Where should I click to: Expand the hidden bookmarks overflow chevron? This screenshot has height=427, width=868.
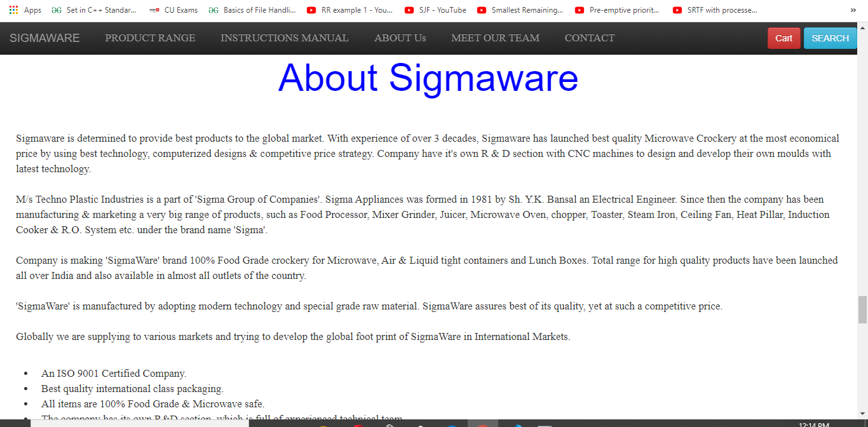(853, 10)
